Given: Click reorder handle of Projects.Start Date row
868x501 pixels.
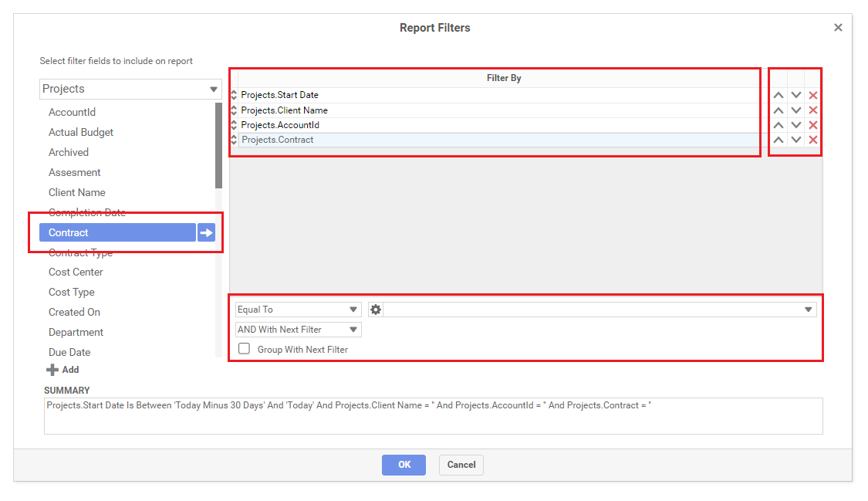Looking at the screenshot, I should point(234,95).
